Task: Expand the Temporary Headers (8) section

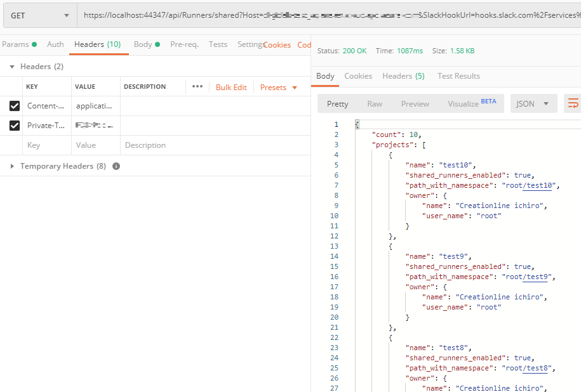Action: click(x=12, y=166)
